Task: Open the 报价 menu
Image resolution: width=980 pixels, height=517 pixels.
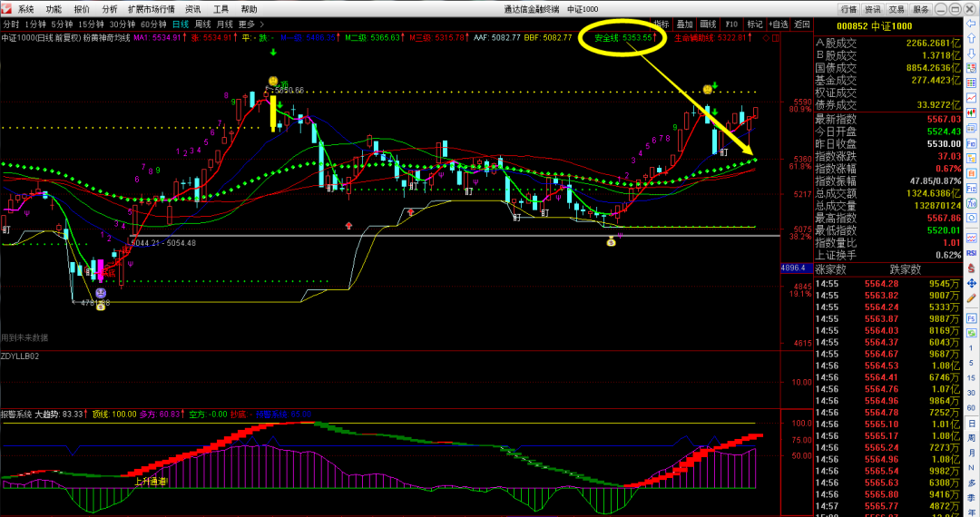Action: (x=82, y=9)
